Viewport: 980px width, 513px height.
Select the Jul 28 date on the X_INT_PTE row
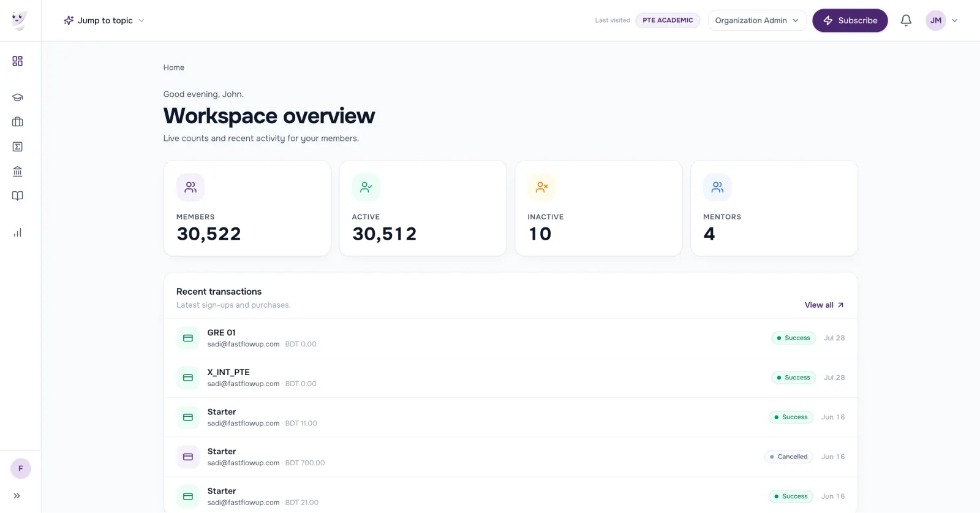[x=834, y=378]
